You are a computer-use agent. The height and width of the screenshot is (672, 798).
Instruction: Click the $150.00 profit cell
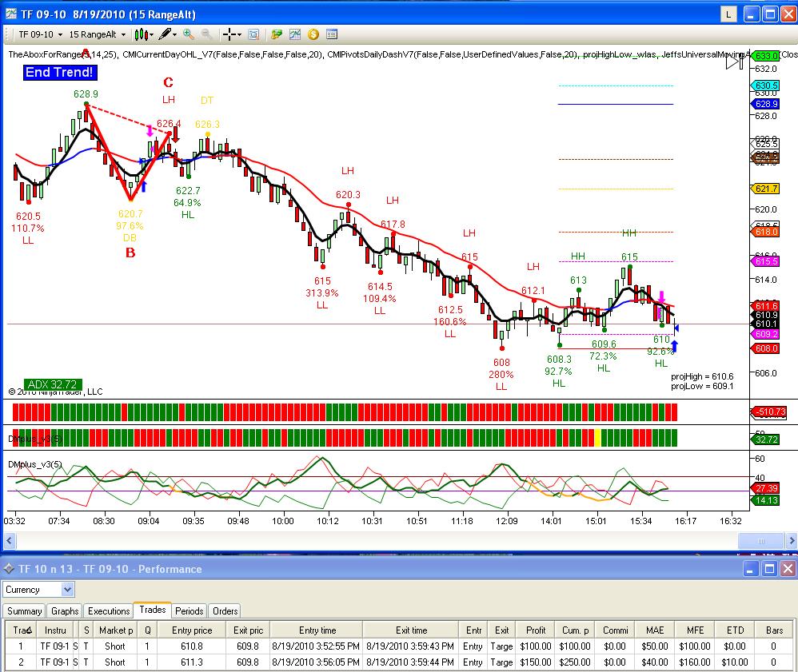[x=536, y=662]
